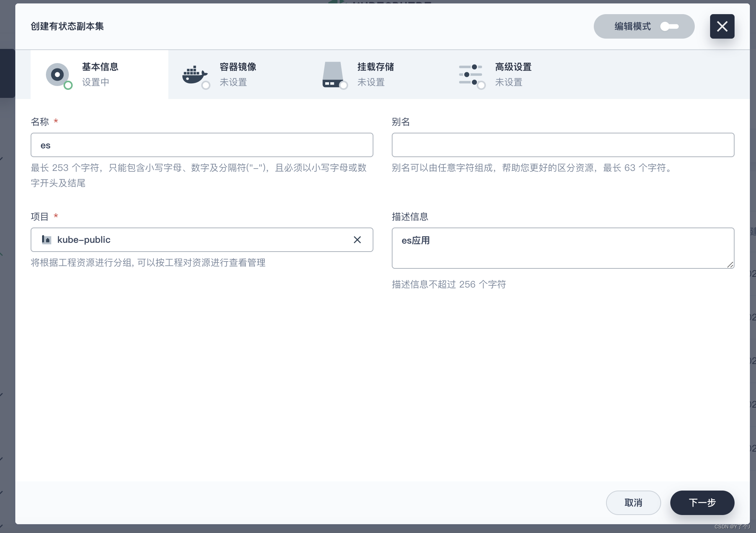Click the Docker whale icon

click(194, 75)
